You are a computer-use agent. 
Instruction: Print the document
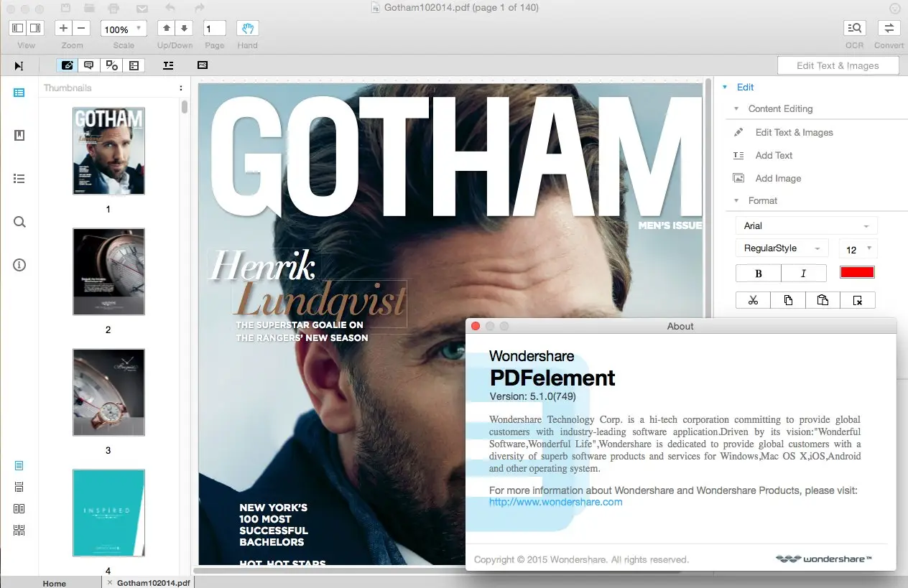(x=114, y=8)
